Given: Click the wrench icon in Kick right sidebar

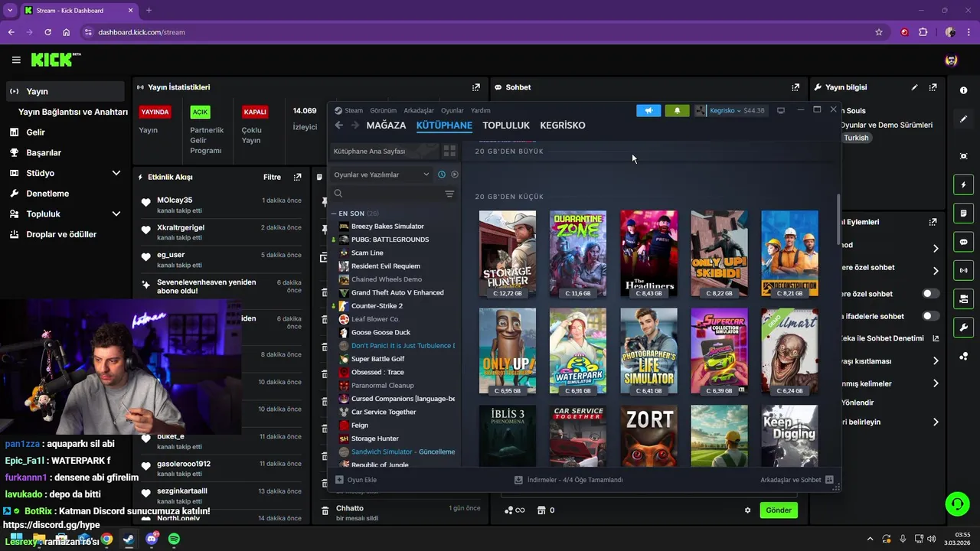Looking at the screenshot, I should coord(963,328).
